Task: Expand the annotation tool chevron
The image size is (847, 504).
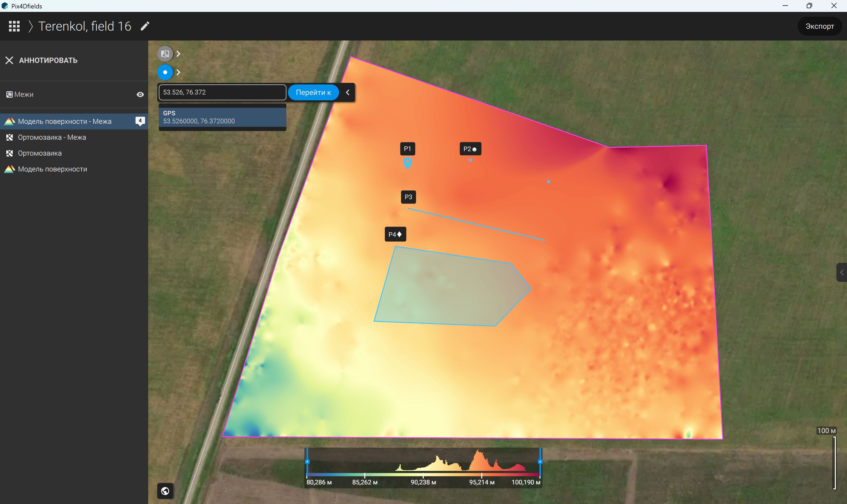Action: pyautogui.click(x=178, y=72)
